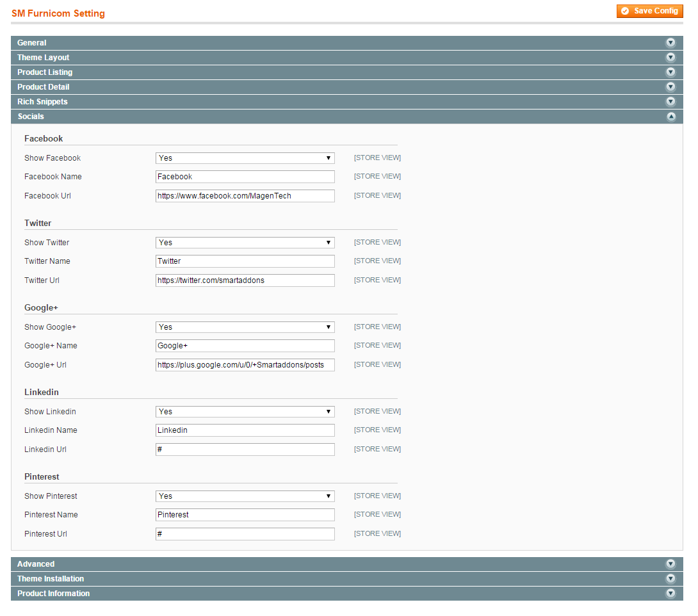Click the Twitter Url label
The image size is (698, 616).
(x=42, y=280)
